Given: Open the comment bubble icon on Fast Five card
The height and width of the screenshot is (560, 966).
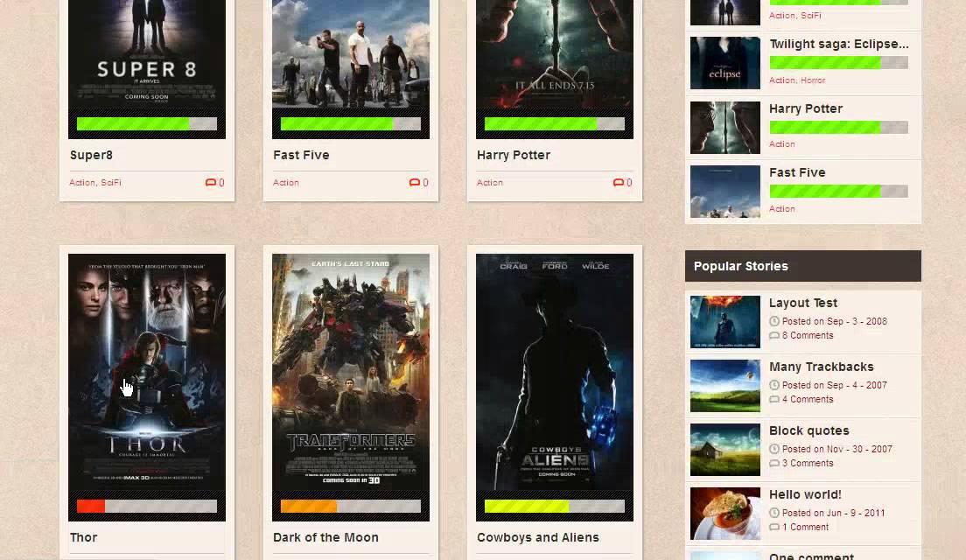Looking at the screenshot, I should point(415,182).
